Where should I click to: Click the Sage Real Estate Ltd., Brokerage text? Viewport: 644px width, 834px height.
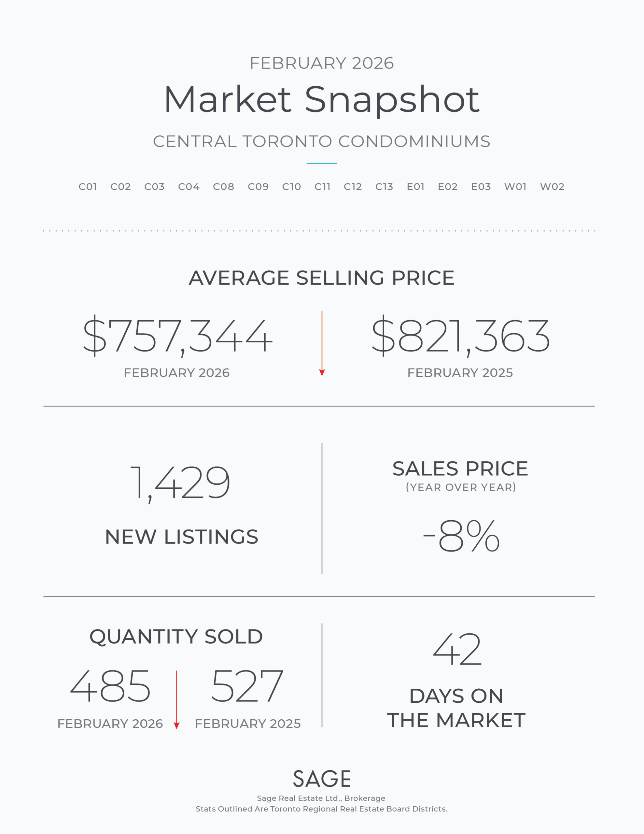[x=321, y=798]
